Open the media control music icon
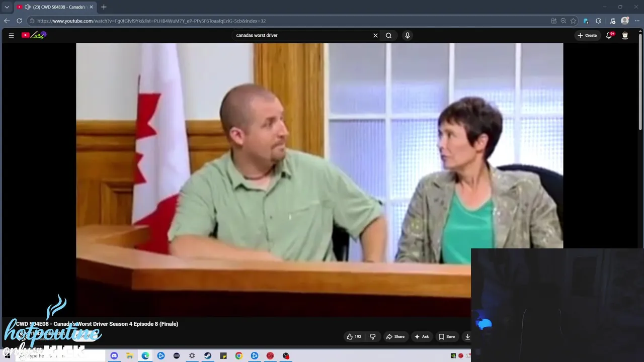The image size is (644, 362). [612, 21]
